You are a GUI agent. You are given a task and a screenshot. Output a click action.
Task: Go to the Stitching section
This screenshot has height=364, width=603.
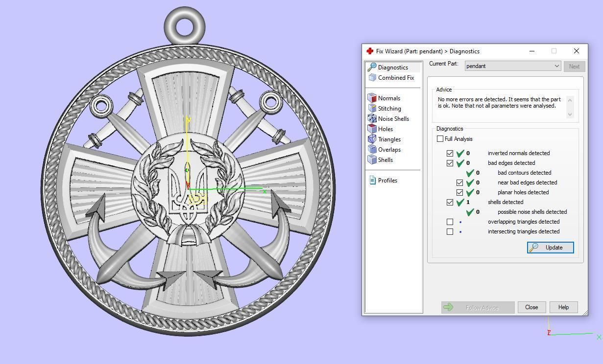389,109
